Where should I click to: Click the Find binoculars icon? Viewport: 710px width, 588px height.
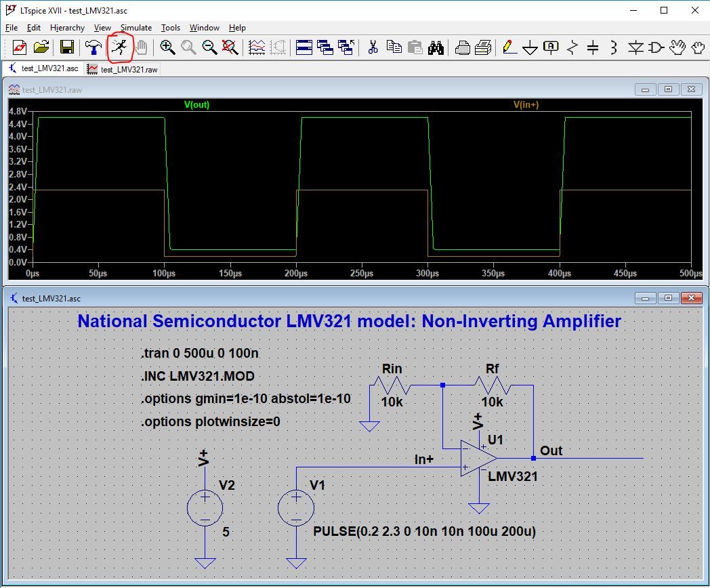click(x=436, y=47)
